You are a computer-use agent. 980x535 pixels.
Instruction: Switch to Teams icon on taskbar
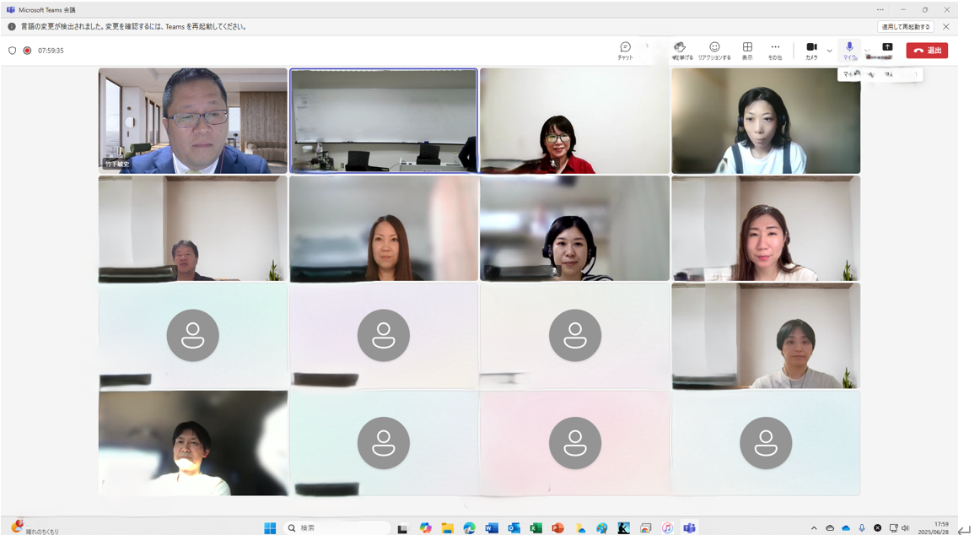(x=689, y=528)
